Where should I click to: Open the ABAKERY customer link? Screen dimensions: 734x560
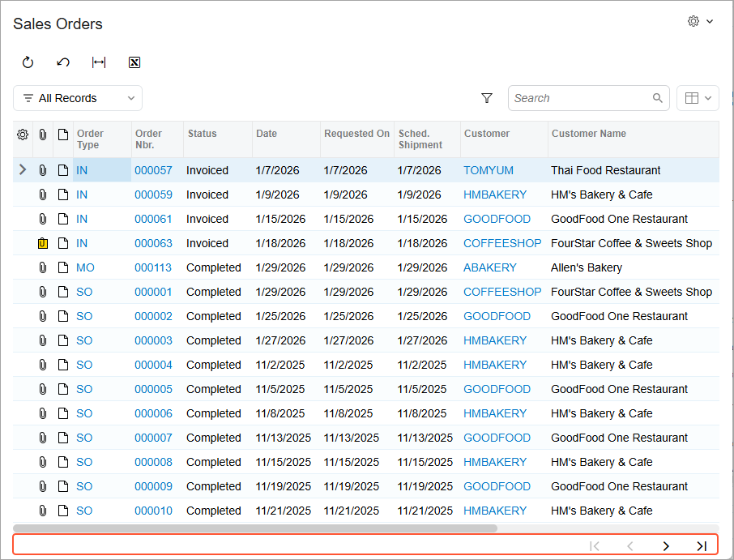490,267
